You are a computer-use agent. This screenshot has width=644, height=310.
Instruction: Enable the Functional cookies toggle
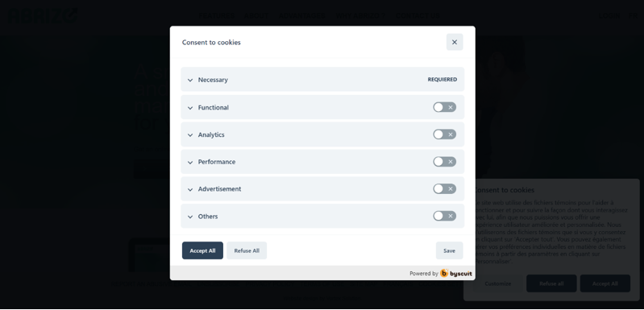(444, 107)
